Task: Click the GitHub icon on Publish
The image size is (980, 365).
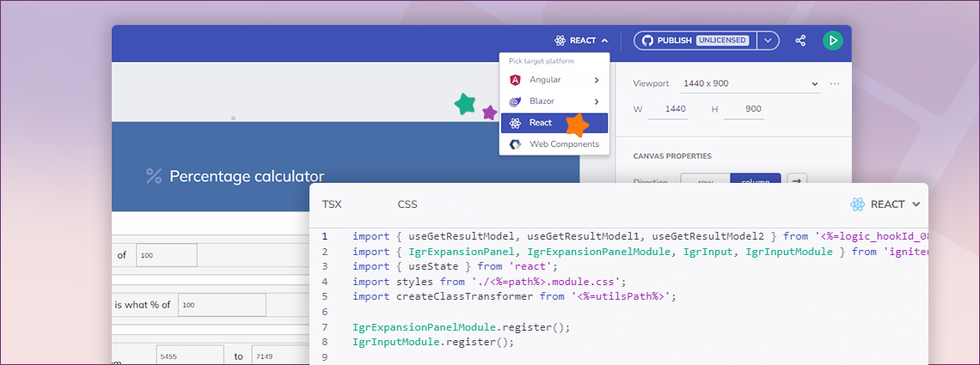Action: (x=646, y=40)
